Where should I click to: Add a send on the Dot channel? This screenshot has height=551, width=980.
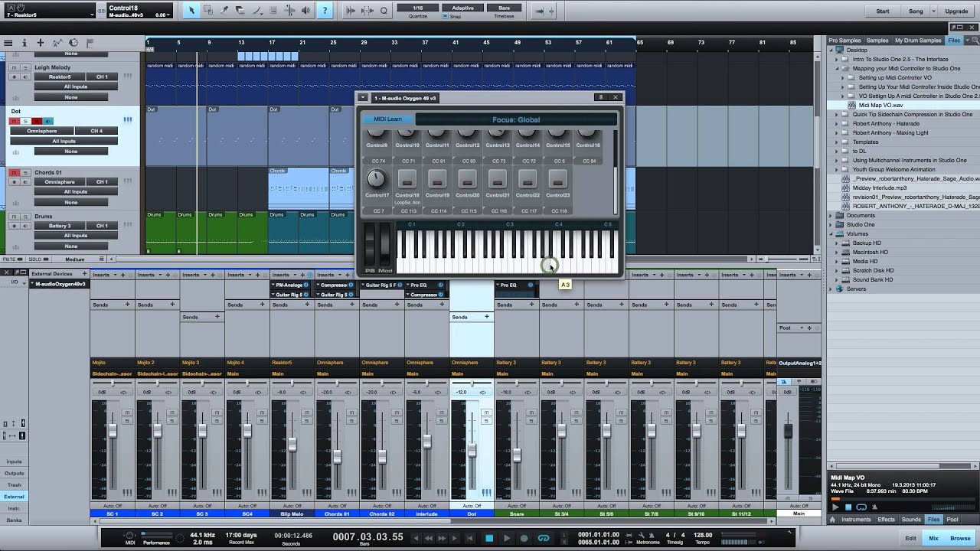pos(486,317)
